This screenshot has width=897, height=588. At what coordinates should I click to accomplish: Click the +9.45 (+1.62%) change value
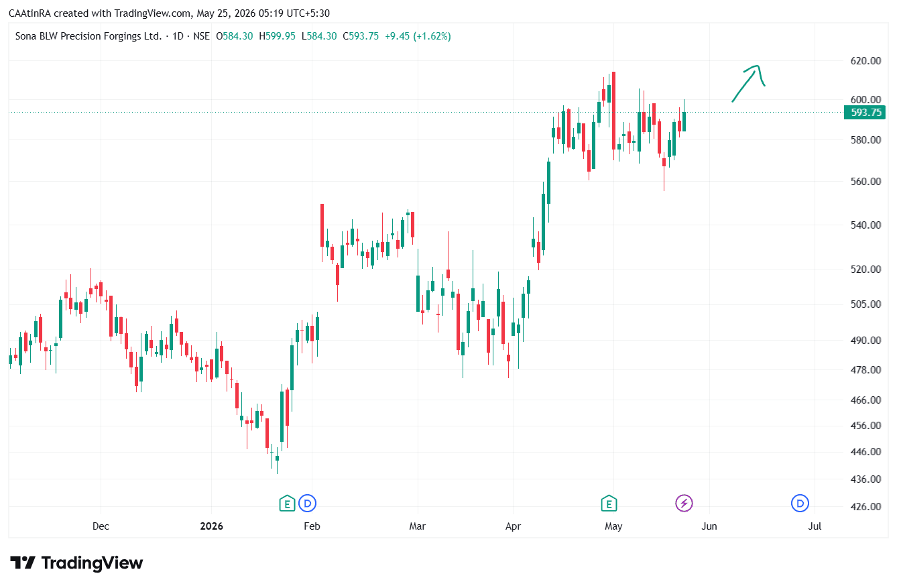pos(418,36)
